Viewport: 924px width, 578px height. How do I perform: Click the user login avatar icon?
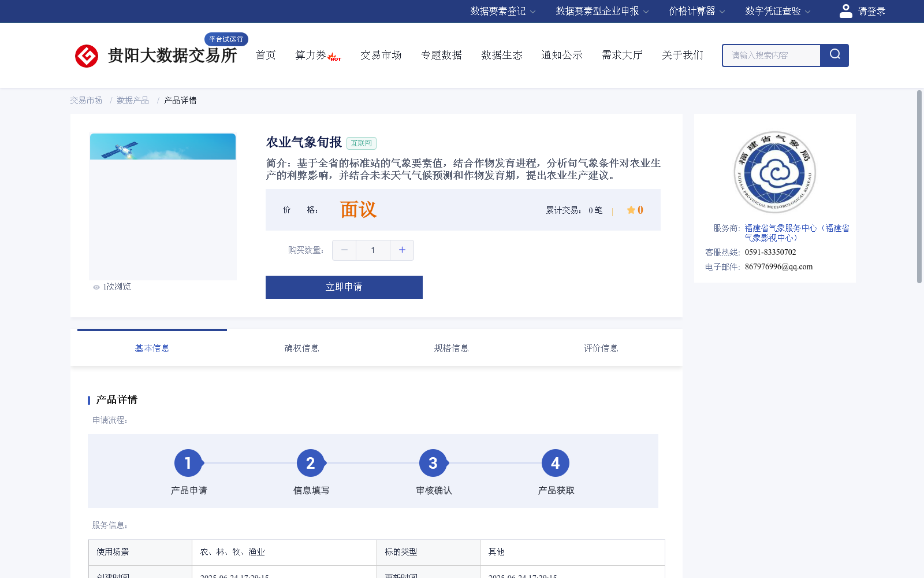tap(845, 11)
